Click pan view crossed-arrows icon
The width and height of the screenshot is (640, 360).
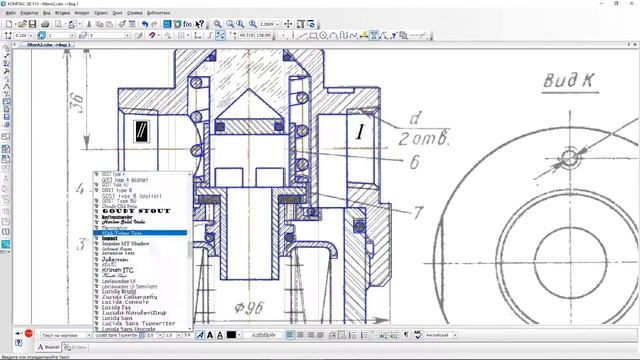[288, 24]
